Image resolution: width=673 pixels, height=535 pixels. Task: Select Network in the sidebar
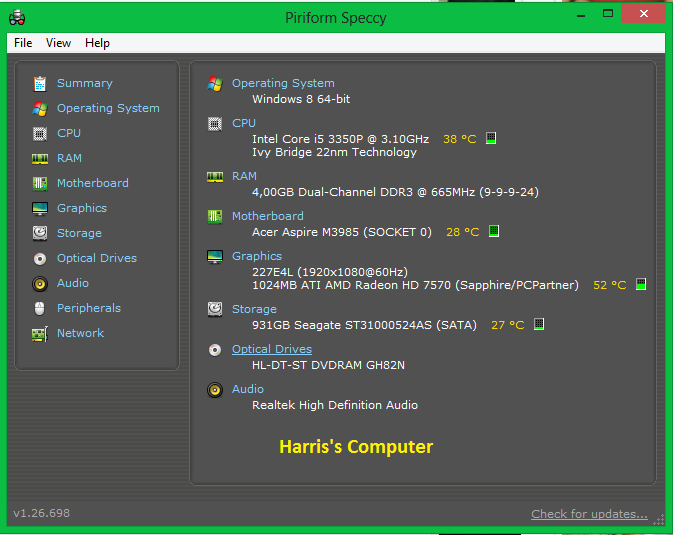point(80,333)
